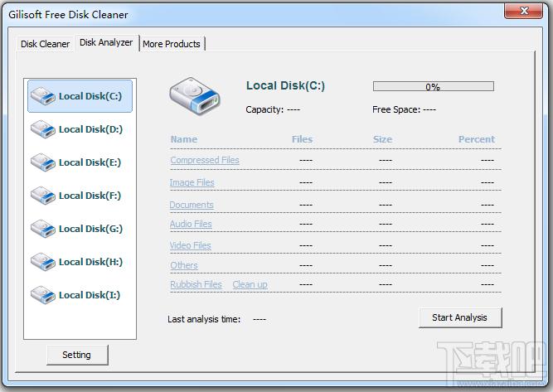Open the More Products tab
The width and height of the screenshot is (553, 392).
172,44
